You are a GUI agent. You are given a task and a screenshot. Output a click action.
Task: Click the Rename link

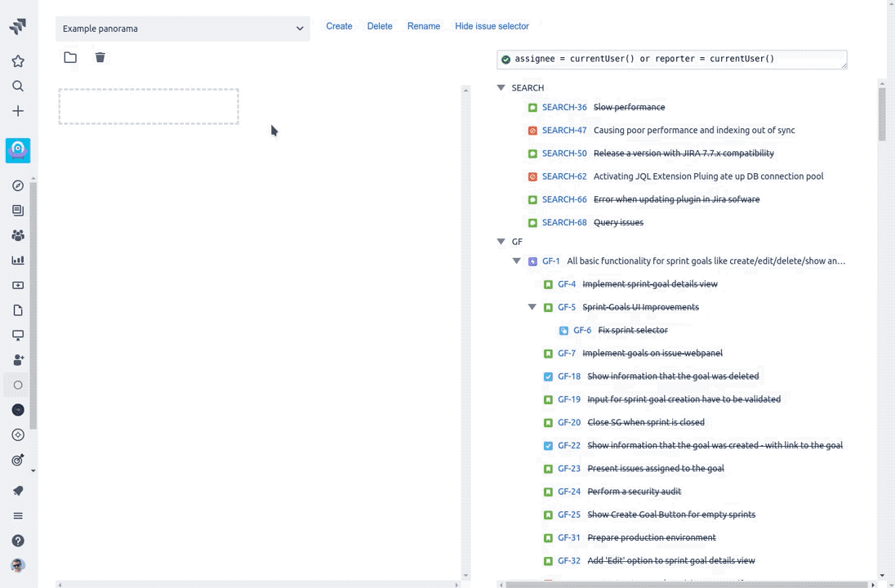[x=424, y=26]
